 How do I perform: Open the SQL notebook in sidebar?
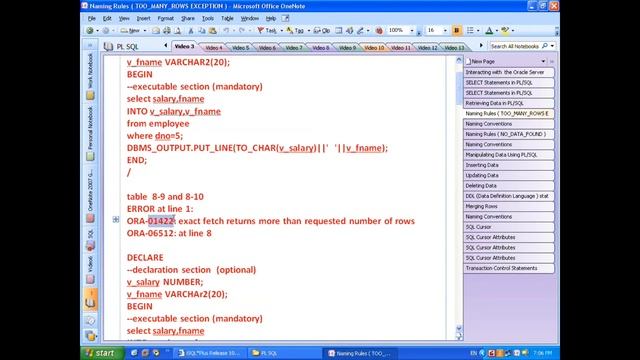(x=90, y=240)
